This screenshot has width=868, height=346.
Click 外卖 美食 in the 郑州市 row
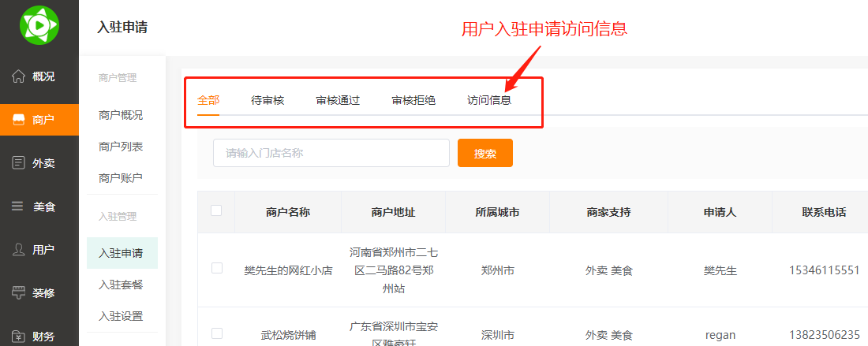click(609, 271)
